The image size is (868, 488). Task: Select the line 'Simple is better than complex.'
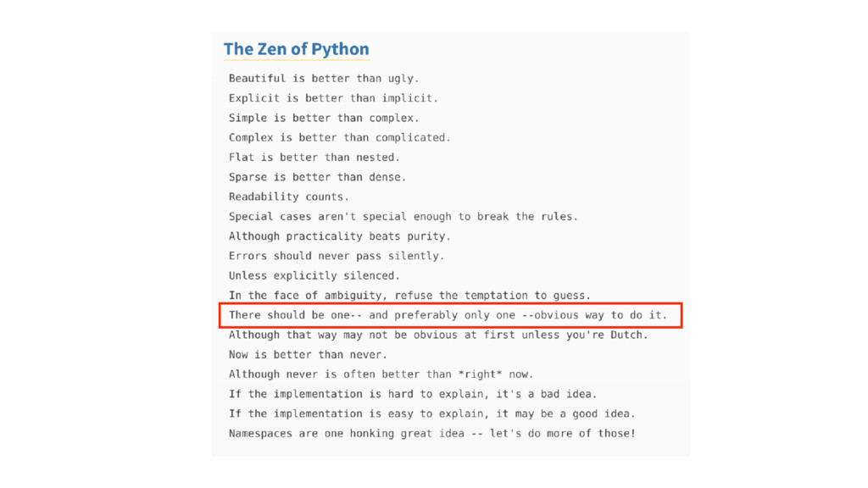pos(324,118)
